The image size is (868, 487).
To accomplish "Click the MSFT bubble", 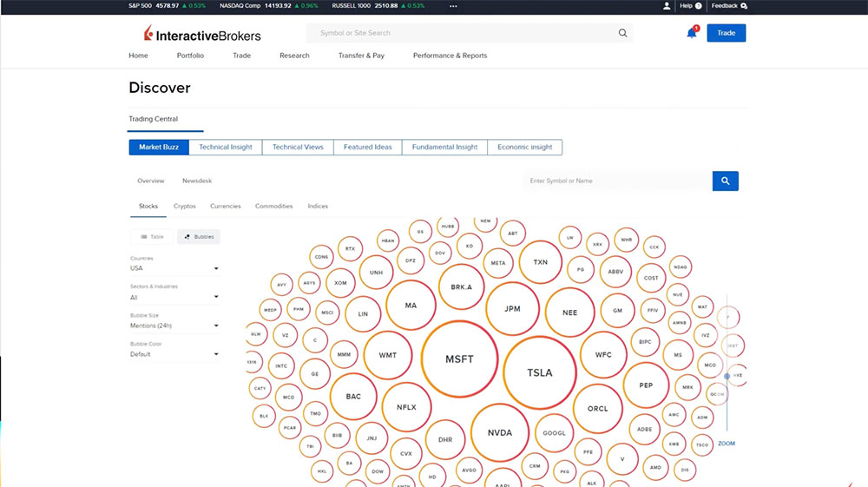I will [x=459, y=359].
